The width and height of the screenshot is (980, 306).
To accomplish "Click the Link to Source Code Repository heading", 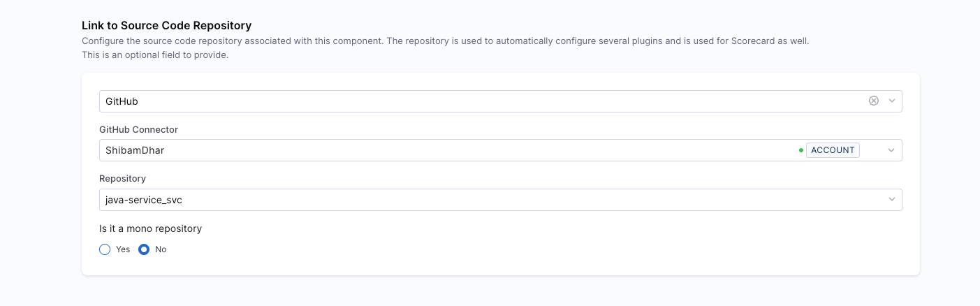I will (x=166, y=27).
